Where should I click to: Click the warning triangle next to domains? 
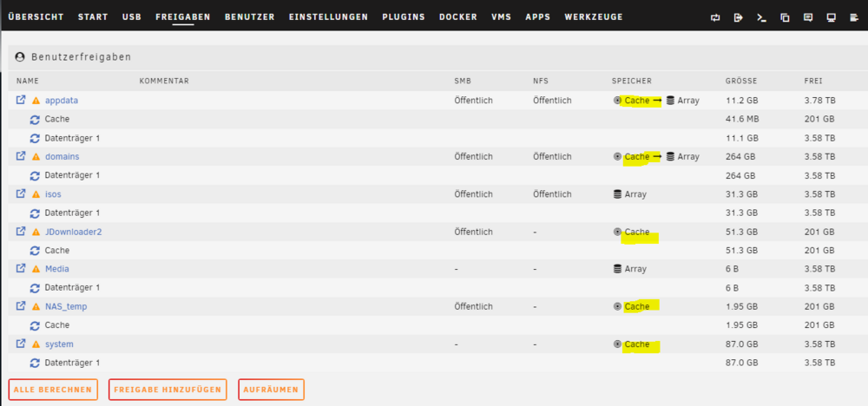36,157
